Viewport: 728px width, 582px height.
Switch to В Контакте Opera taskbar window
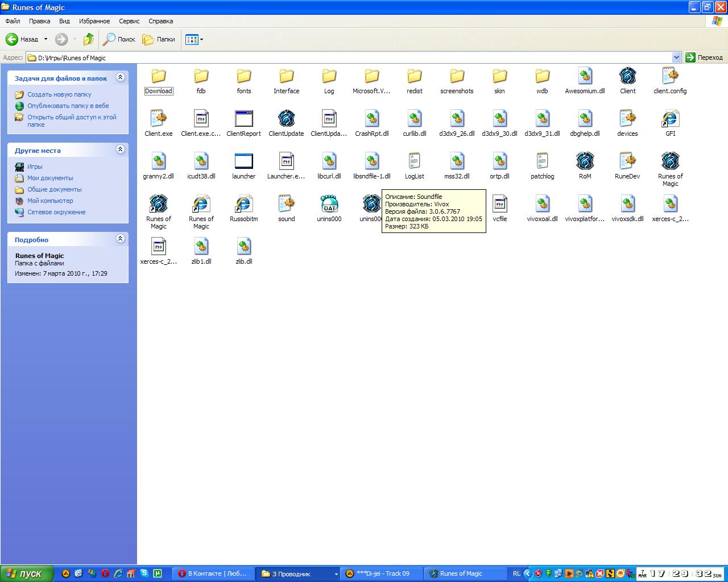coord(213,574)
